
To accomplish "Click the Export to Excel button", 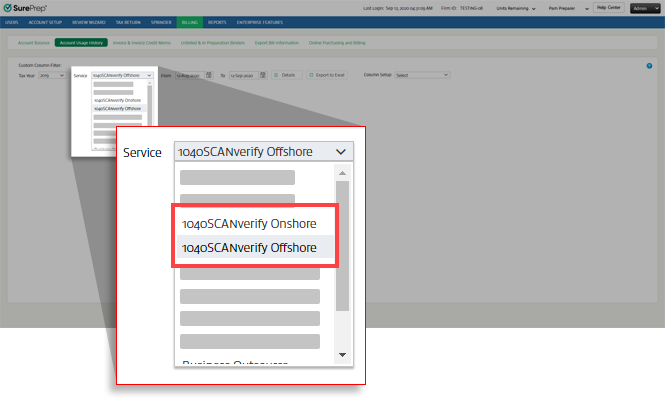I will click(x=327, y=75).
